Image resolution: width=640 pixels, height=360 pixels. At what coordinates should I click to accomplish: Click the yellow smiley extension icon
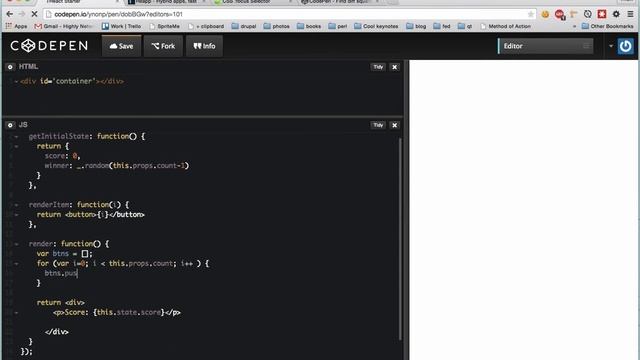click(545, 14)
